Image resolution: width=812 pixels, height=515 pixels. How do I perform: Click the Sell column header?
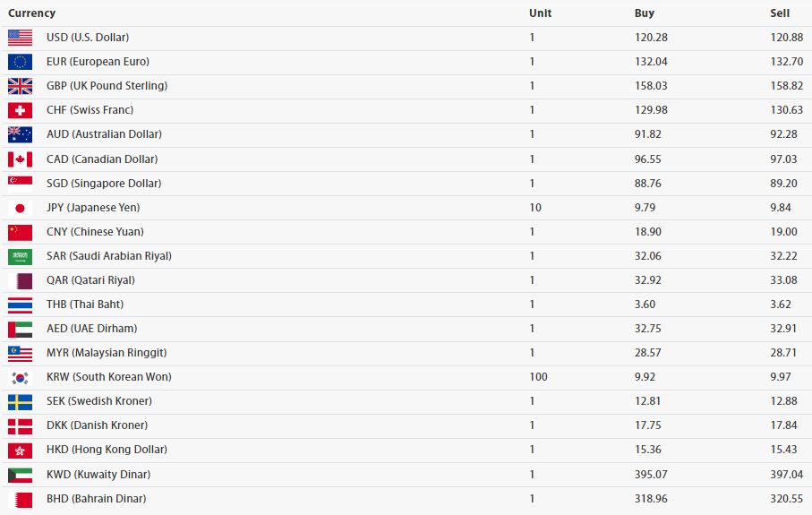coord(780,13)
